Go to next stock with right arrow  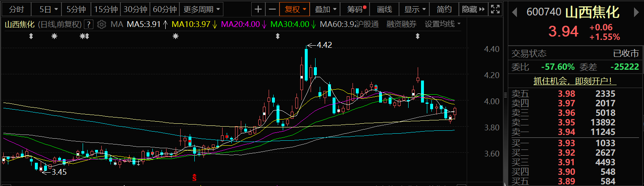pyautogui.click(x=636, y=12)
